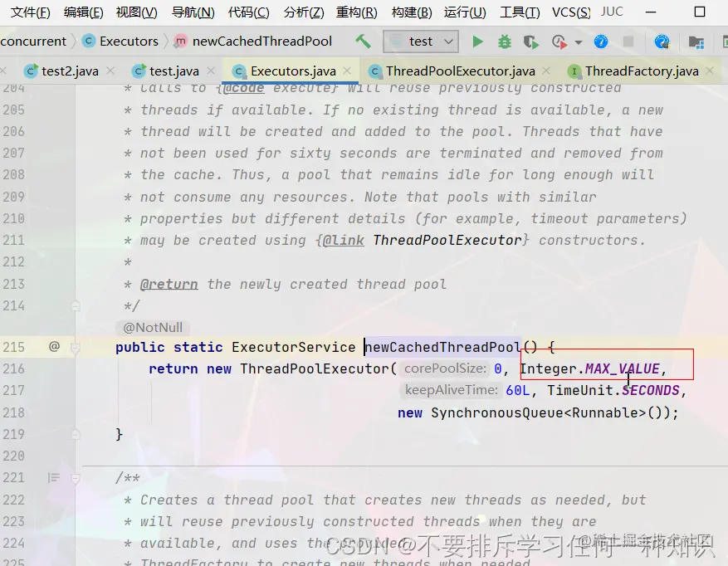This screenshot has height=566, width=728.
Task: Click the 'JUC' project title text
Action: pyautogui.click(x=612, y=12)
